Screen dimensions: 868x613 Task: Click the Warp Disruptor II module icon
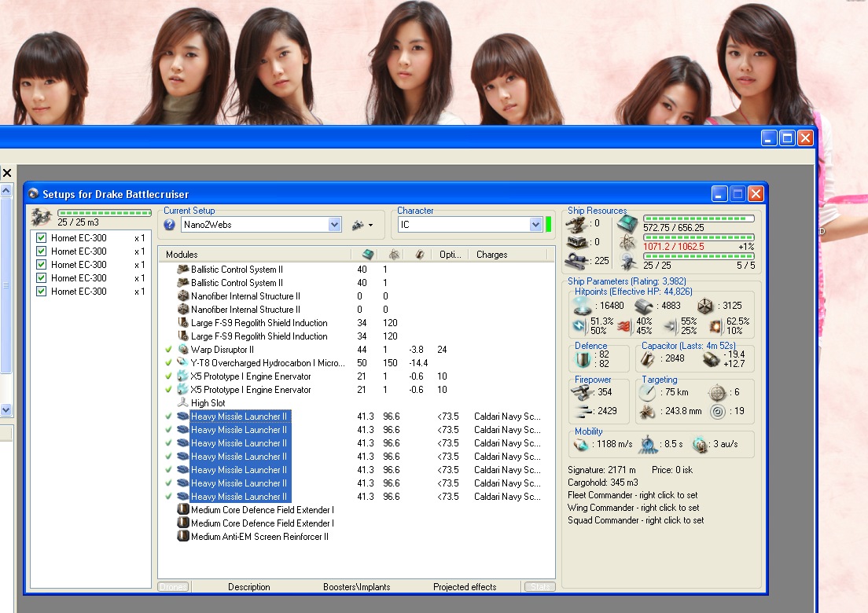click(x=183, y=350)
